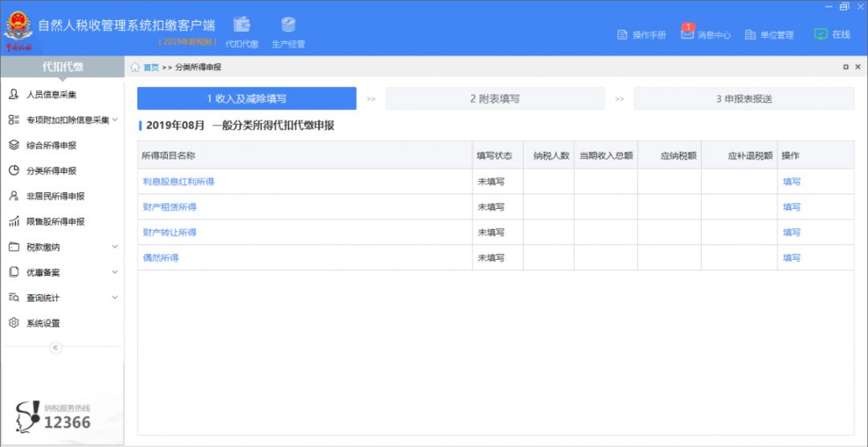Click the 在线 online status icon
Viewport: 868px width, 447px height.
(821, 34)
